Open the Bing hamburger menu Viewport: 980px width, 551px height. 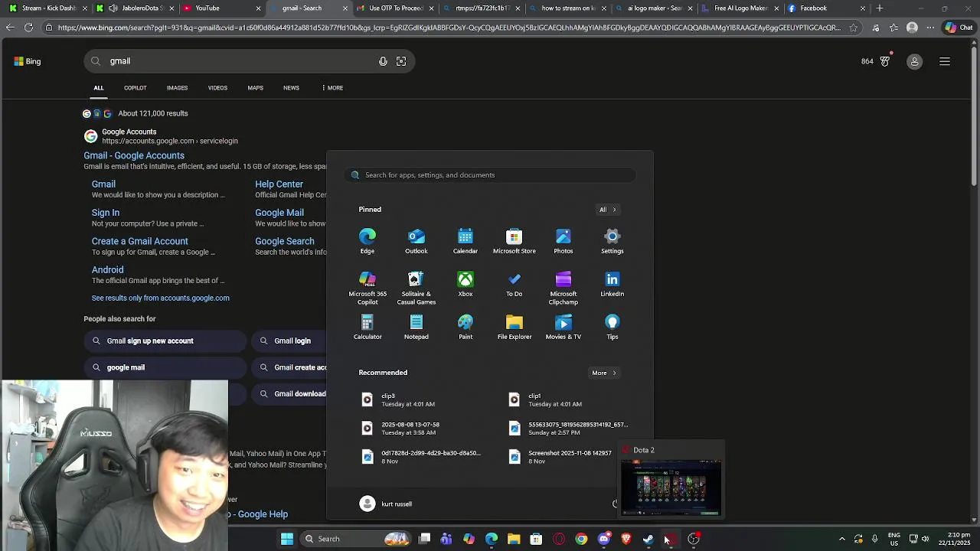(x=945, y=61)
